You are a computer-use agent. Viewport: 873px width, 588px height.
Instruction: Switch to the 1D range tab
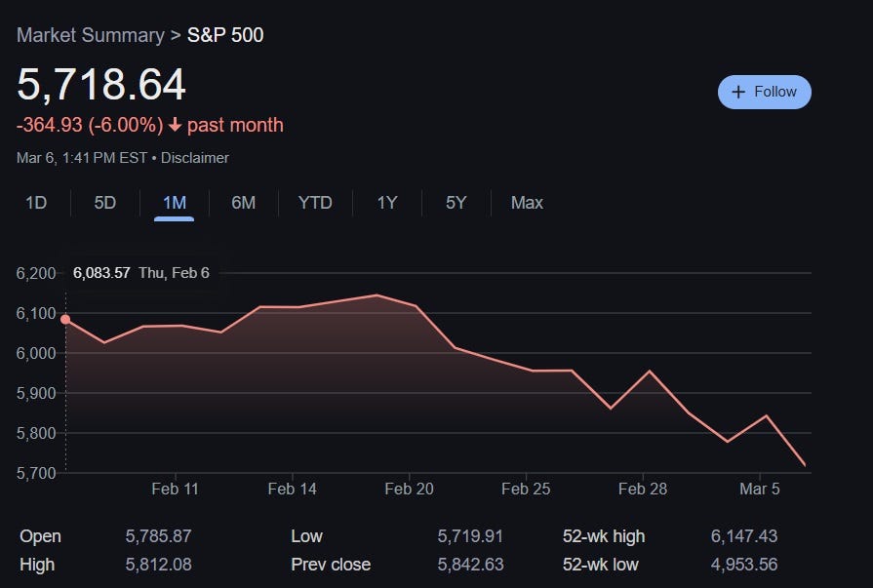[x=36, y=203]
